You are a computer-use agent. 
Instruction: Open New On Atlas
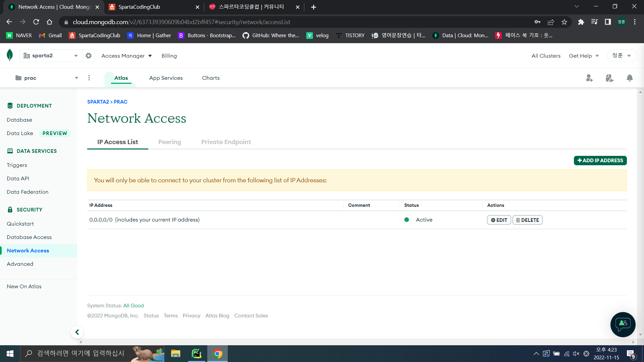click(24, 287)
